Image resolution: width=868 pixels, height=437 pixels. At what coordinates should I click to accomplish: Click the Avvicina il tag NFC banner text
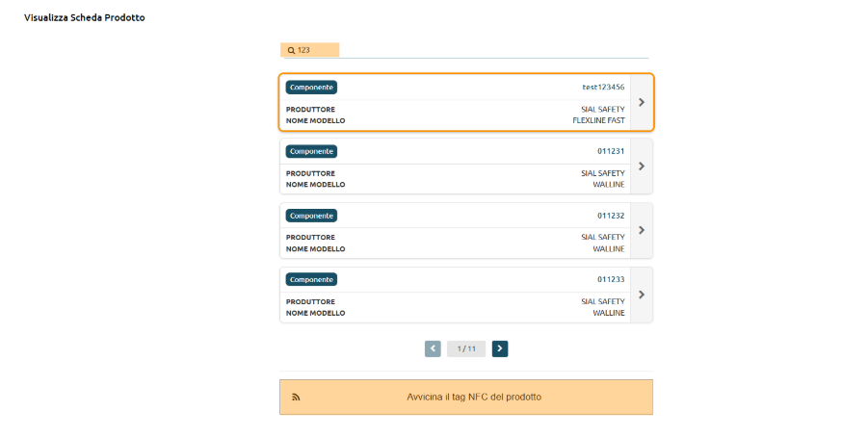point(474,397)
